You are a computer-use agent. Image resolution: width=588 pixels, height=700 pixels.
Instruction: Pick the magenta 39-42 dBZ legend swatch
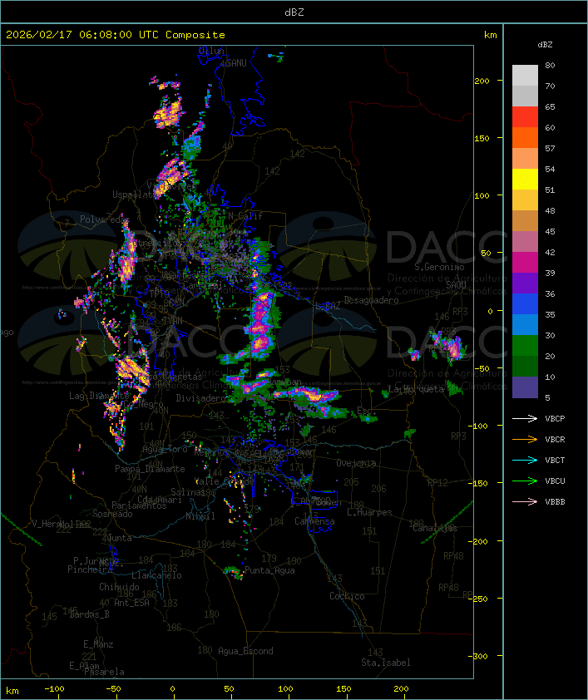click(x=525, y=263)
